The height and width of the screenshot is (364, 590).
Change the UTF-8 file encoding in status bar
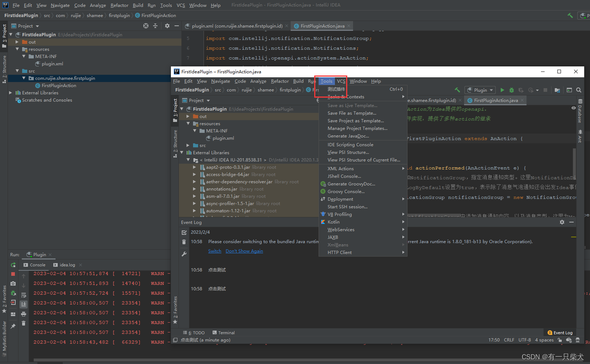point(525,340)
